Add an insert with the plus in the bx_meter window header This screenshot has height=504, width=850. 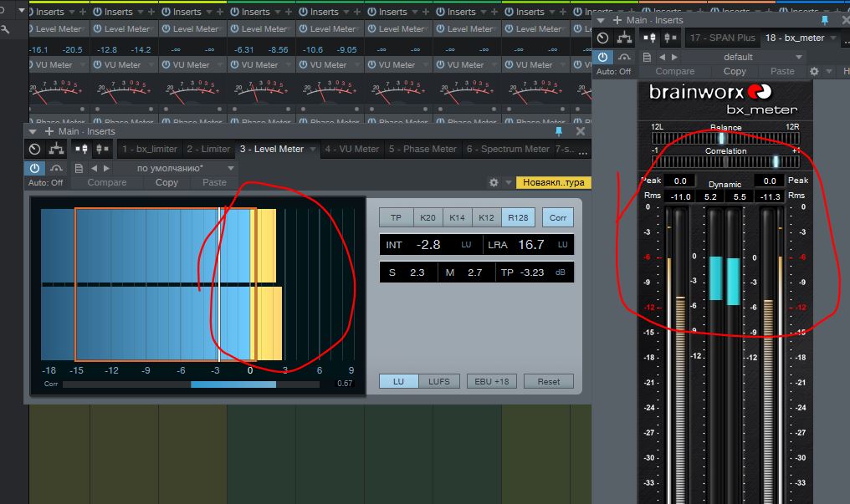(617, 20)
